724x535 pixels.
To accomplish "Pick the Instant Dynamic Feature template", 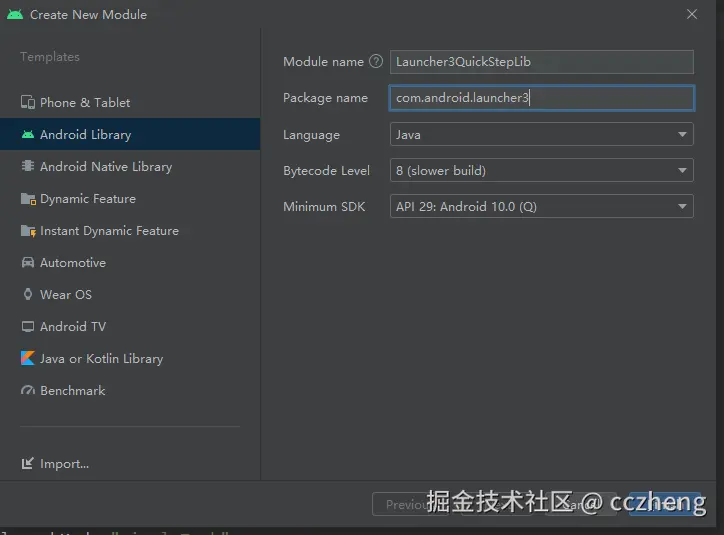I will (130, 230).
